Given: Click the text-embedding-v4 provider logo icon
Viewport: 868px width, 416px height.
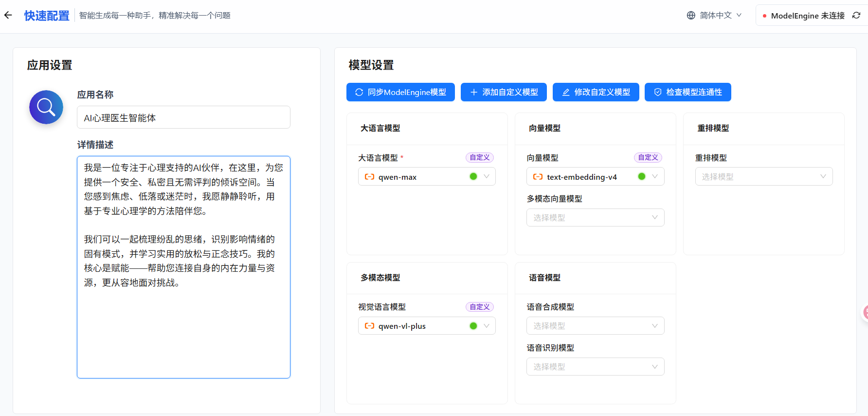Looking at the screenshot, I should (x=538, y=177).
